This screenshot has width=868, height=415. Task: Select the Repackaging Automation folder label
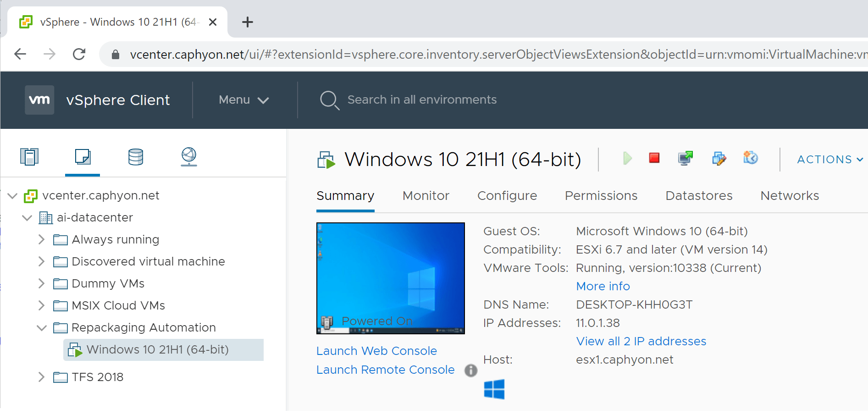click(144, 327)
